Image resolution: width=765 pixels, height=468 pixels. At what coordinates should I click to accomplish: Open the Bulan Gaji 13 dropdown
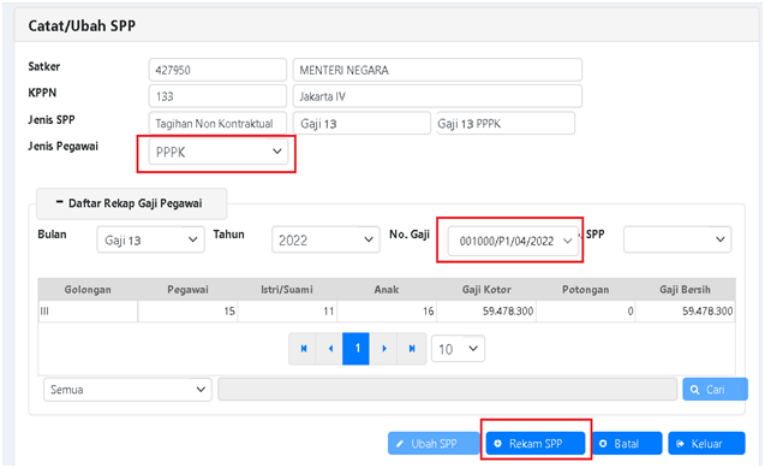[x=149, y=240]
